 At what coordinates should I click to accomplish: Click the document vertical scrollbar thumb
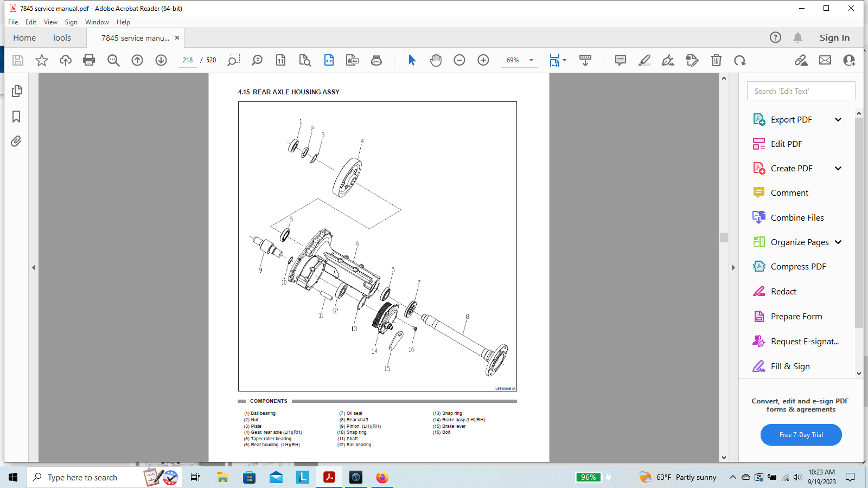click(724, 237)
